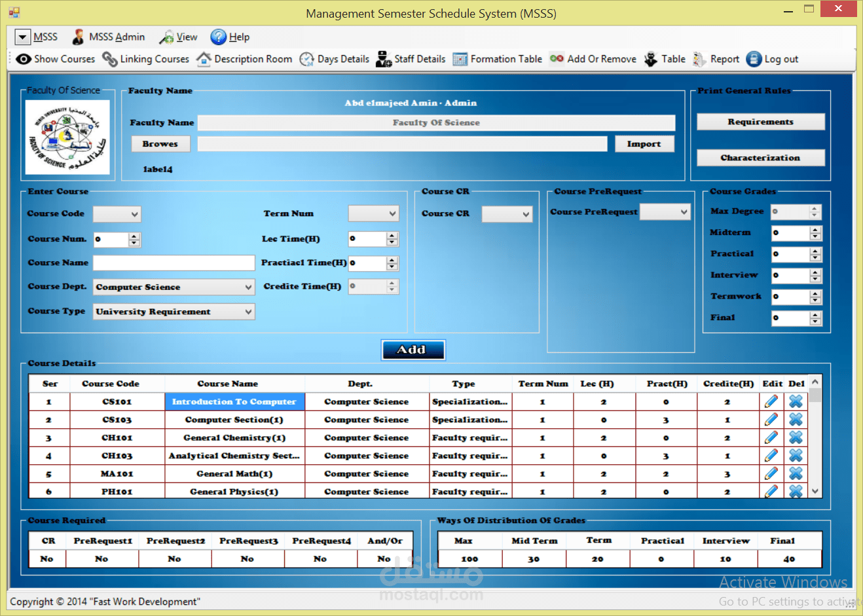863x616 pixels.
Task: Select the Computer Section(1) cell
Action: pyautogui.click(x=234, y=420)
